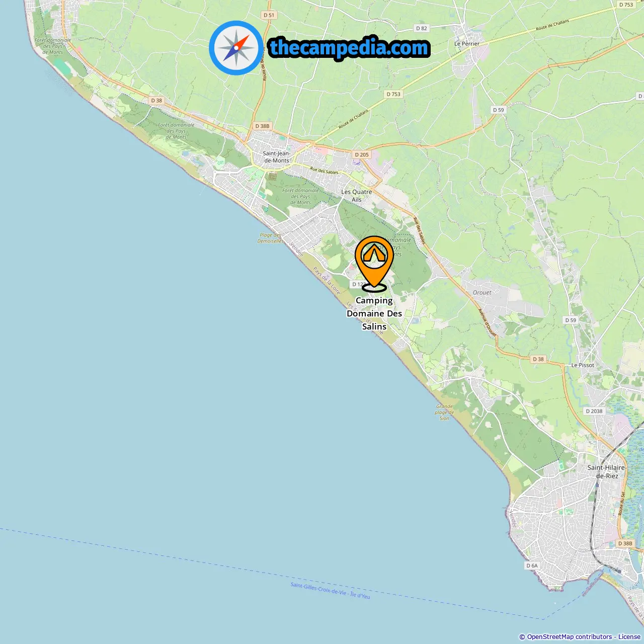644x644 pixels.
Task: Click the blue compass logo icon
Action: [x=236, y=48]
